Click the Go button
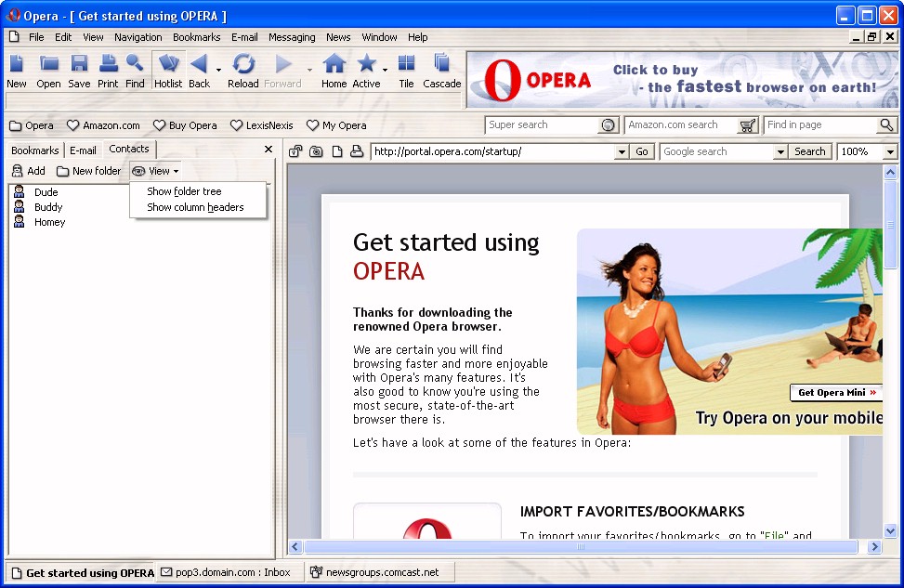904x588 pixels. 642,151
